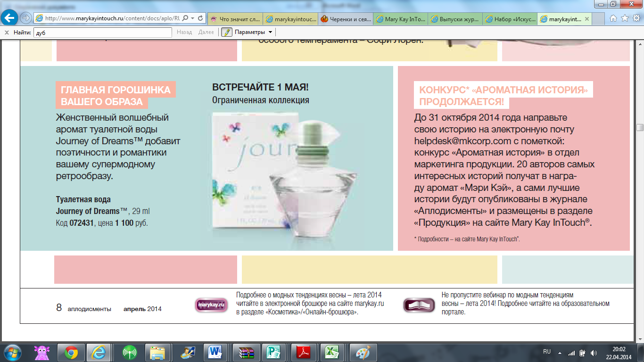Open the address bar dropdown arrow
Screen dimensions: 644x362
click(193, 18)
